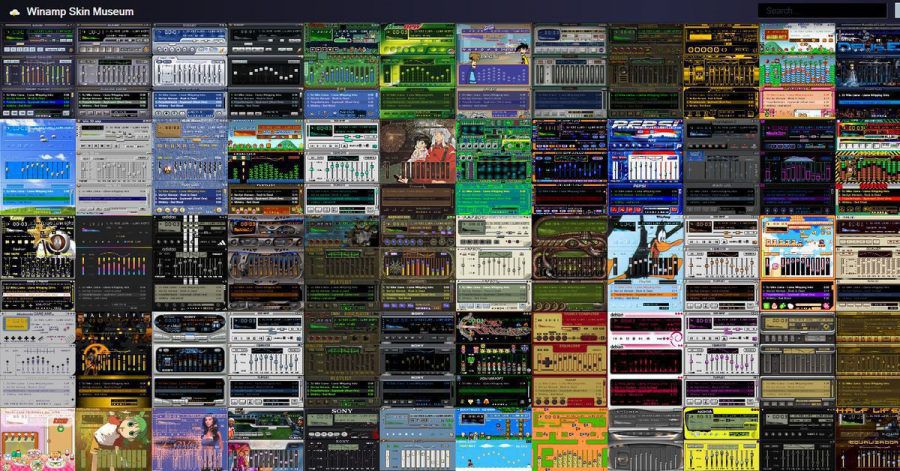Open the black Sony skin in bottom row
This screenshot has height=471, width=900.
click(342, 439)
